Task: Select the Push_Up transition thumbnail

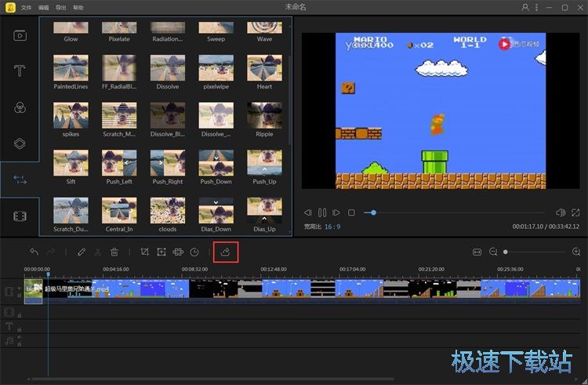Action: tap(264, 163)
